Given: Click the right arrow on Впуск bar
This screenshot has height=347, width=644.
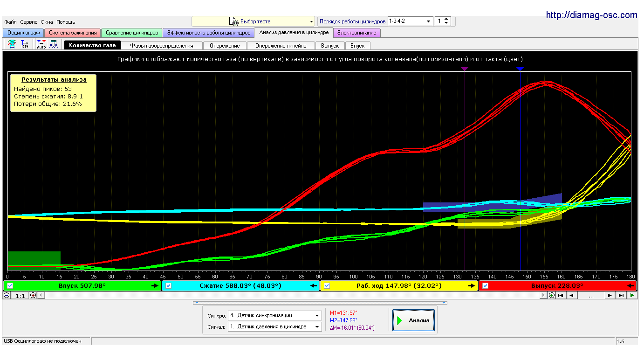Looking at the screenshot, I should (155, 286).
